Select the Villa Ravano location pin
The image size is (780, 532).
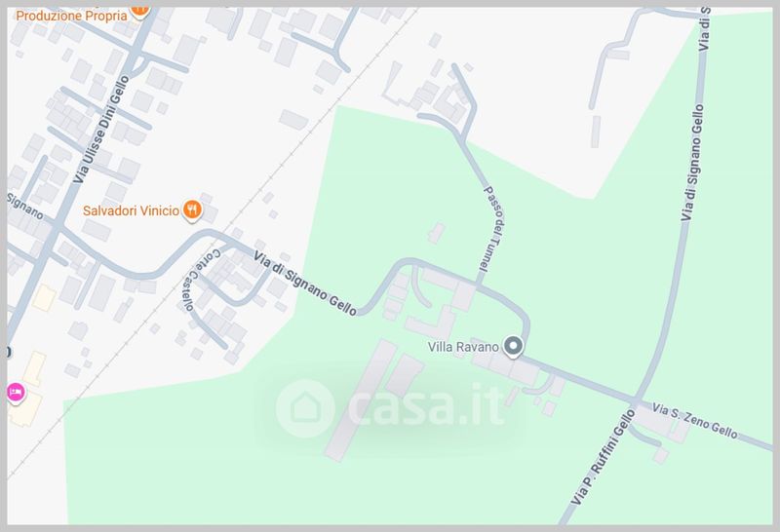[x=513, y=346]
